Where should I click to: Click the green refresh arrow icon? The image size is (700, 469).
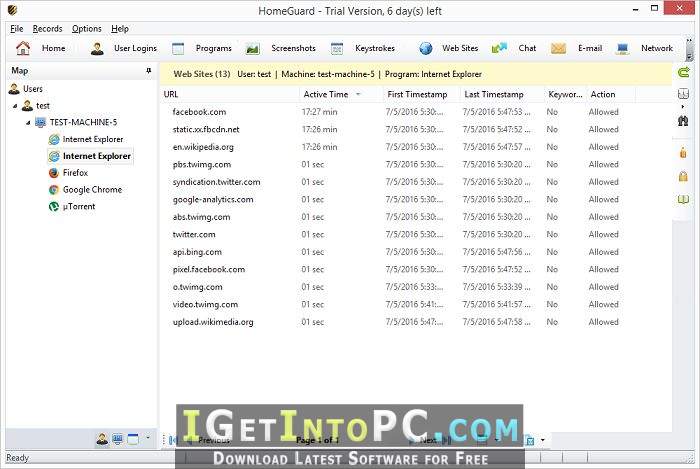point(683,72)
